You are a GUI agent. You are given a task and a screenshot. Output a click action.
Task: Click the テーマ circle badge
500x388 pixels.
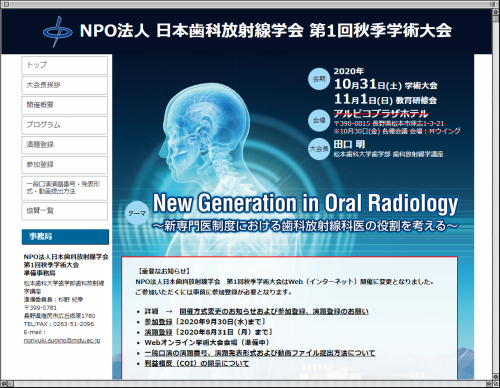(137, 213)
